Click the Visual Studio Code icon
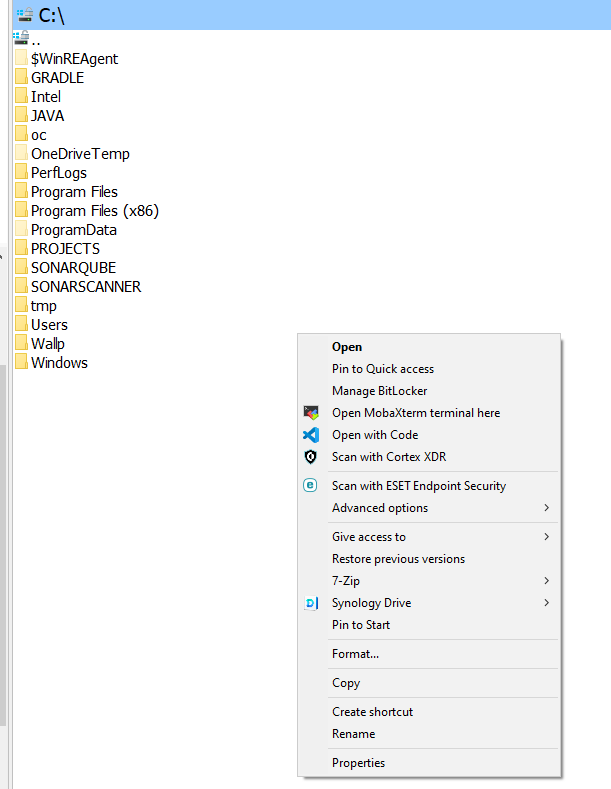This screenshot has width=611, height=789. click(x=311, y=435)
